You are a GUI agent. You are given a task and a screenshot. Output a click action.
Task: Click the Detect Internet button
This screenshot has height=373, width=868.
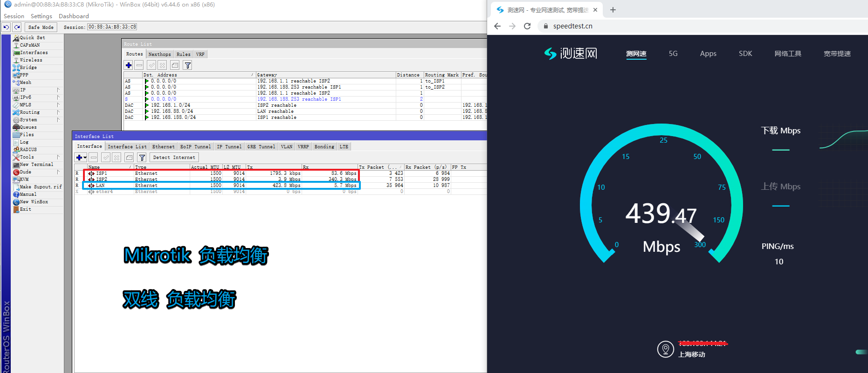pos(174,158)
